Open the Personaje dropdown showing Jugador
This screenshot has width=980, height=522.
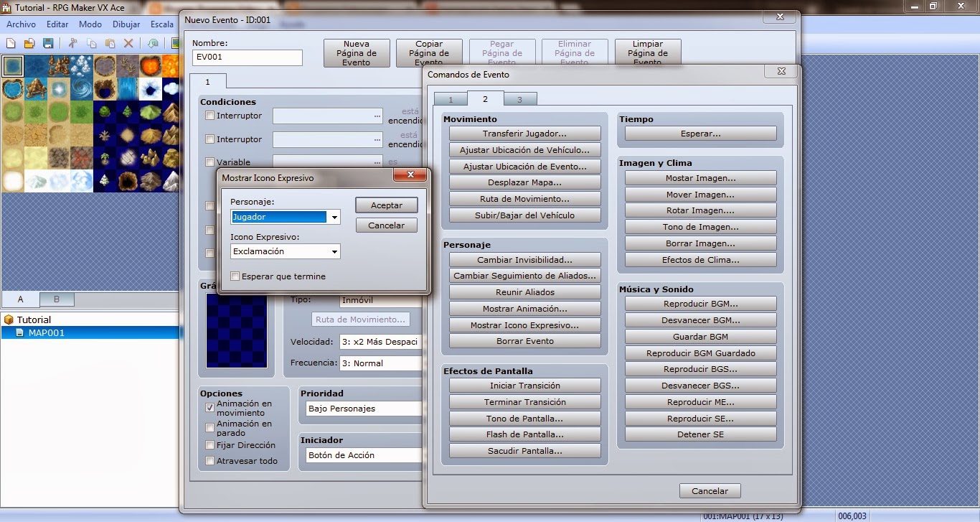coord(334,217)
